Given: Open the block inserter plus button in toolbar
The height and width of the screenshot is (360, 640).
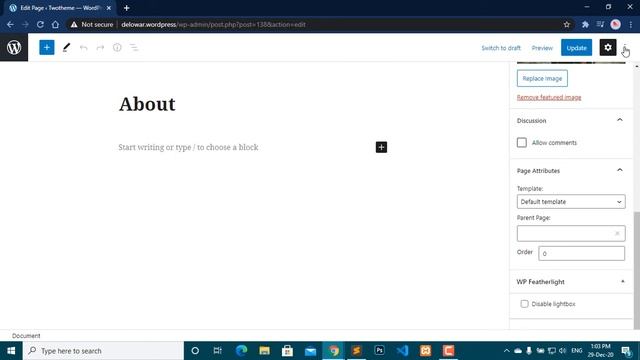Looking at the screenshot, I should (x=47, y=47).
